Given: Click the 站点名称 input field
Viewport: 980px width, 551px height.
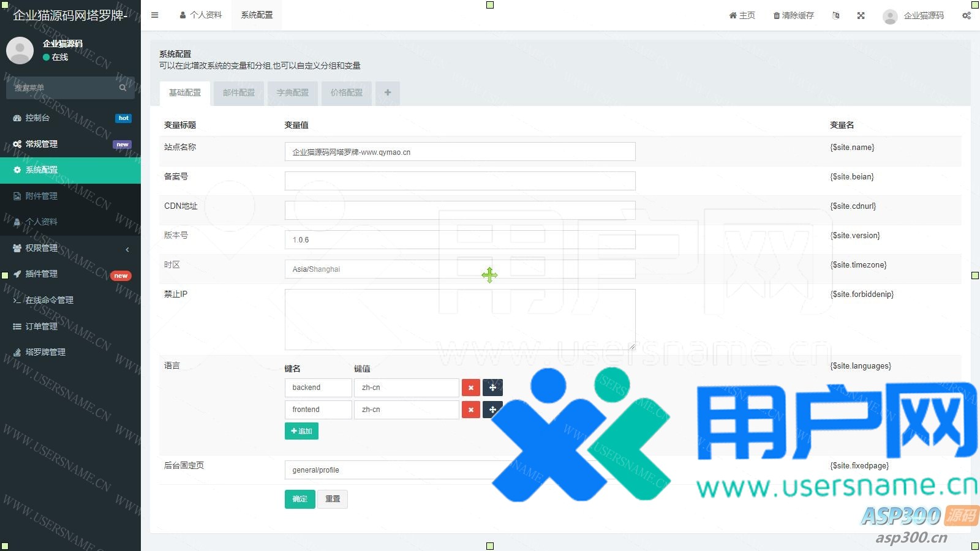Looking at the screenshot, I should 459,152.
